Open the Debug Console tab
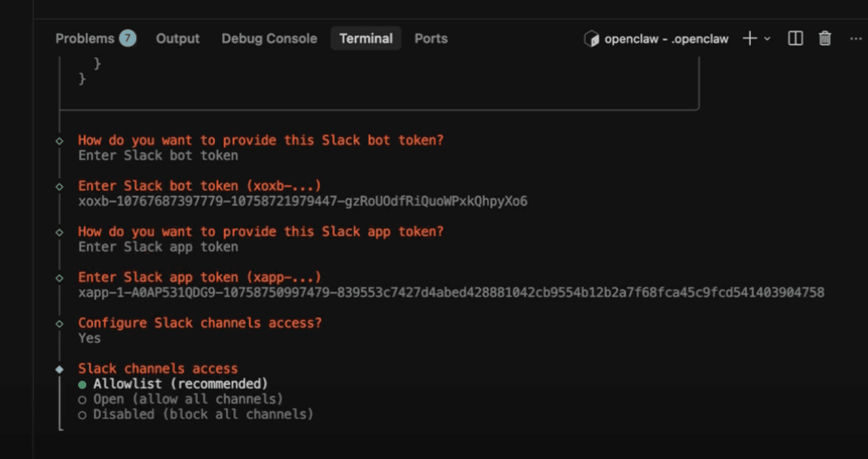The width and height of the screenshot is (868, 459). (x=269, y=39)
